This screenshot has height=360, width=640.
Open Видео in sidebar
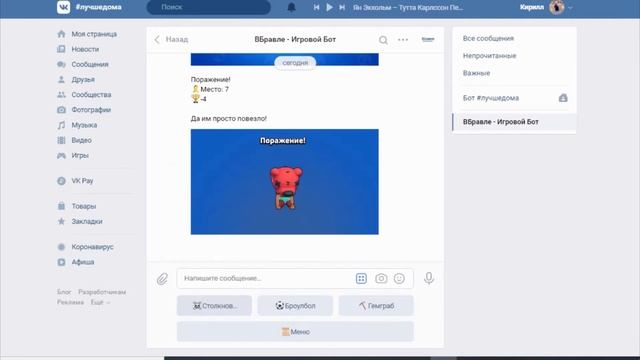coord(81,140)
